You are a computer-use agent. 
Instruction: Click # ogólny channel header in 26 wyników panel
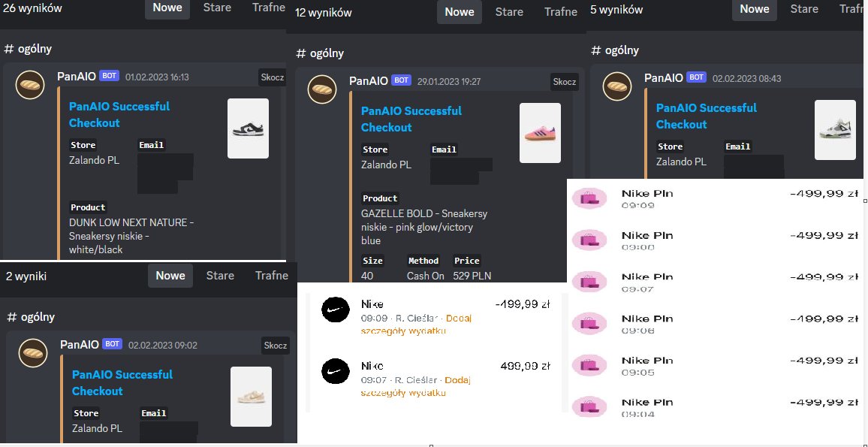point(28,49)
